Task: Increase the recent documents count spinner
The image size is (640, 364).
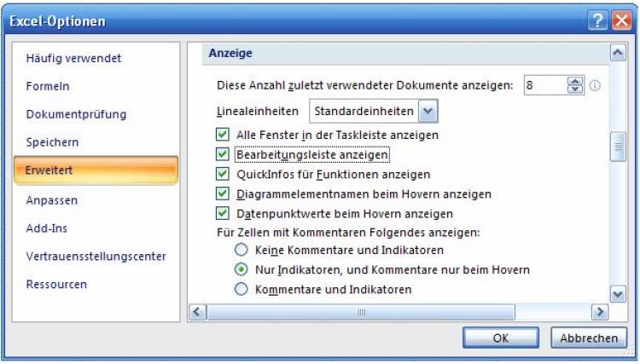Action: click(574, 81)
